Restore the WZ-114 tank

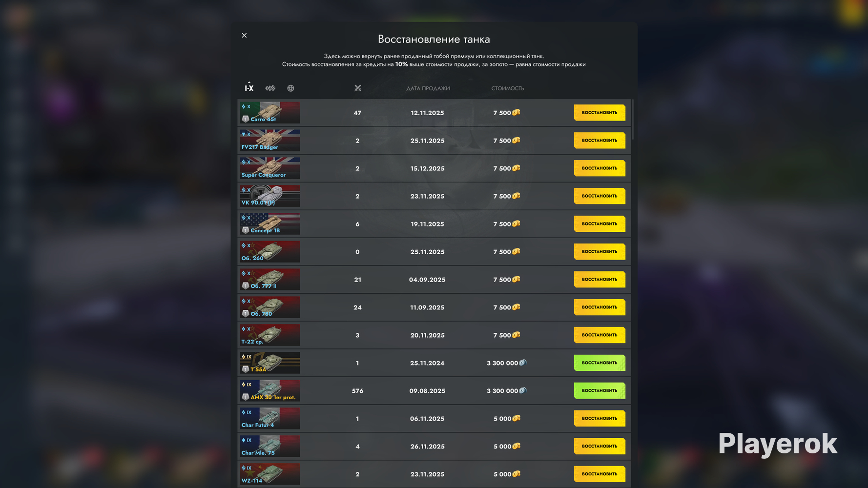tap(599, 474)
